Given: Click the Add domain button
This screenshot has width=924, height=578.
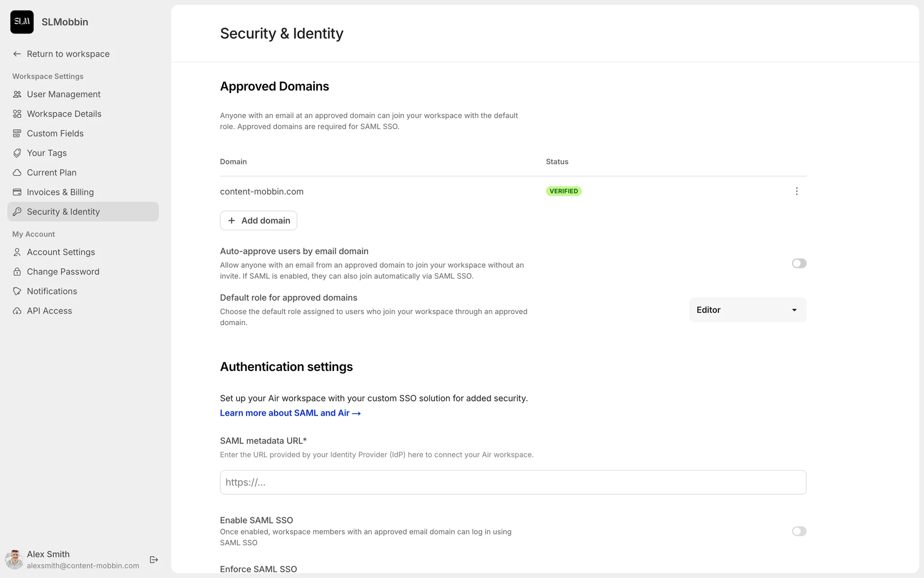Looking at the screenshot, I should coord(258,221).
